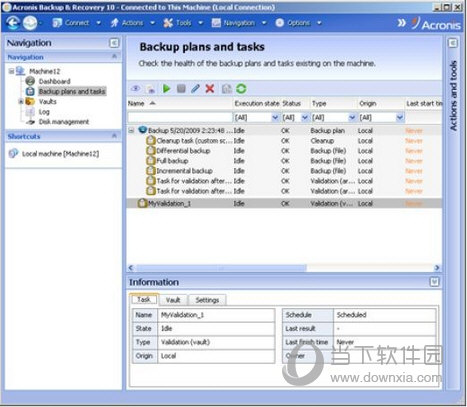Open the Options menu

[298, 23]
